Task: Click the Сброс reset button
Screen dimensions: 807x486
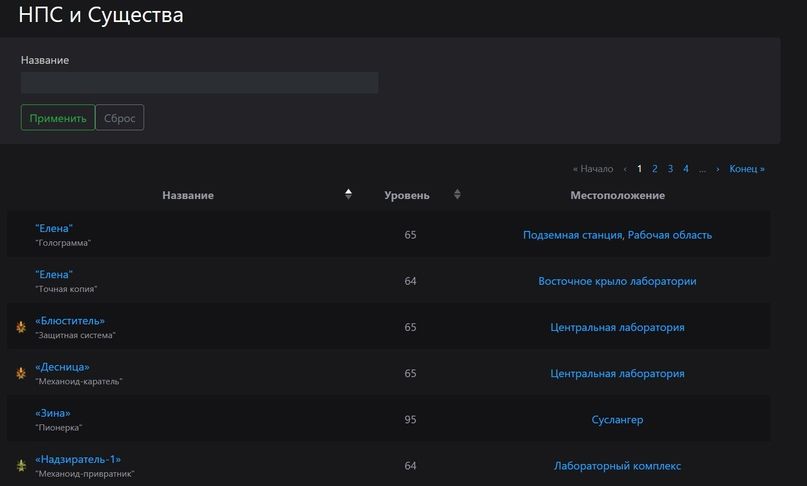Action: 119,118
